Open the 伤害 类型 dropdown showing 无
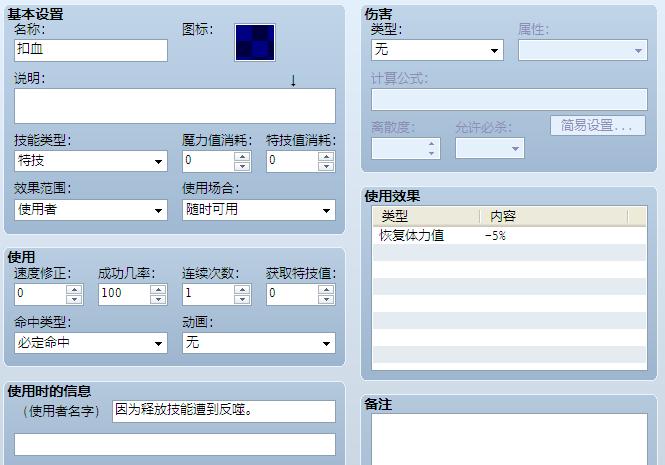 [x=437, y=50]
